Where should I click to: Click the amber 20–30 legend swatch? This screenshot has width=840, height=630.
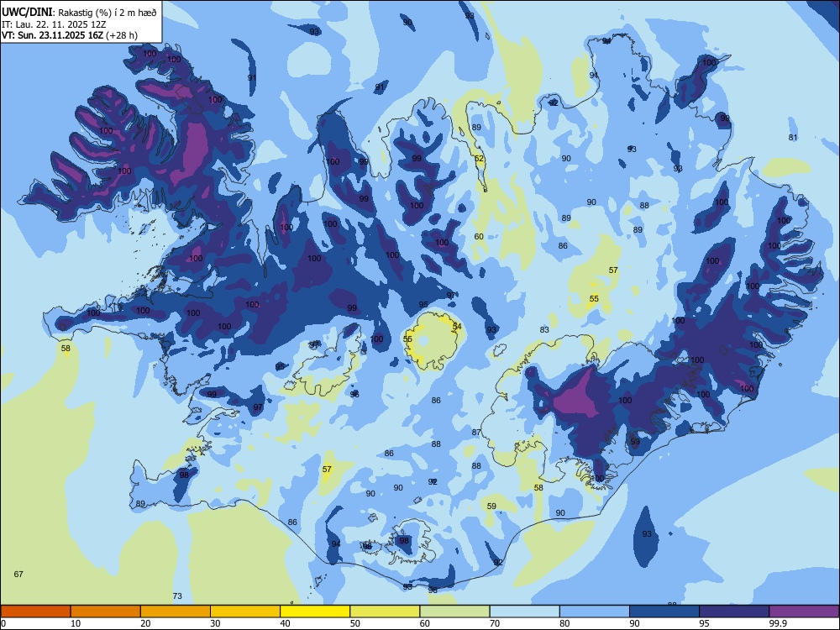tap(176, 612)
